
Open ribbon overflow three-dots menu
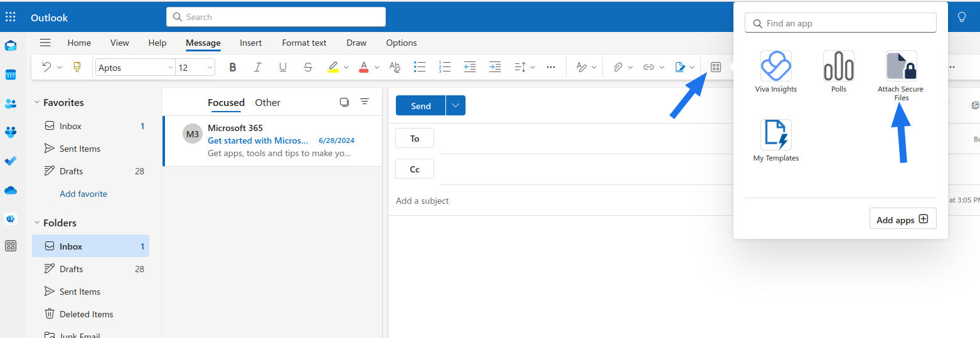click(x=551, y=67)
